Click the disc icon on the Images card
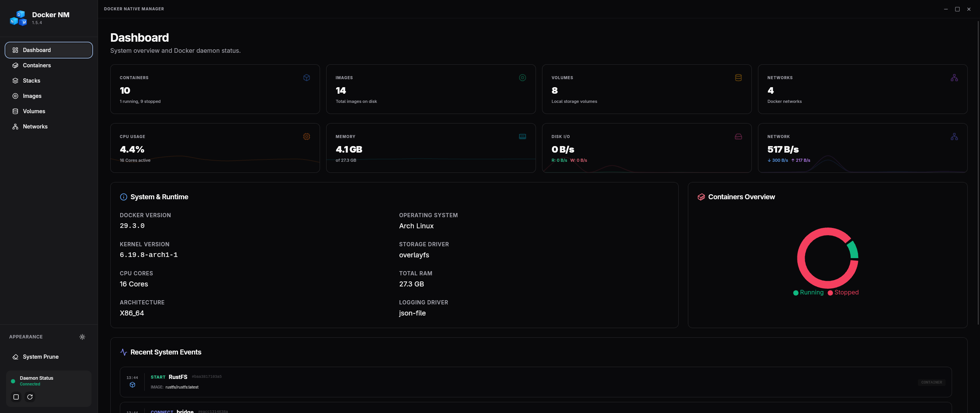This screenshot has height=413, width=980. coord(523,78)
